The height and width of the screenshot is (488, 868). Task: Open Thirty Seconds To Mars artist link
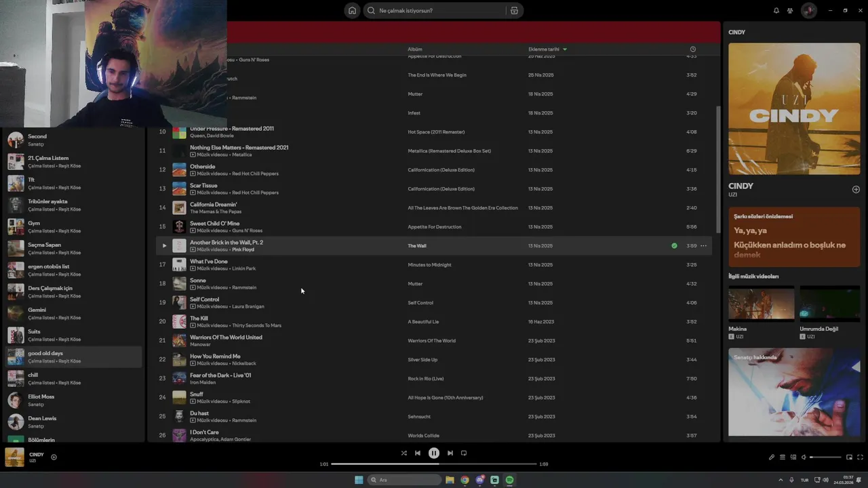pos(256,325)
